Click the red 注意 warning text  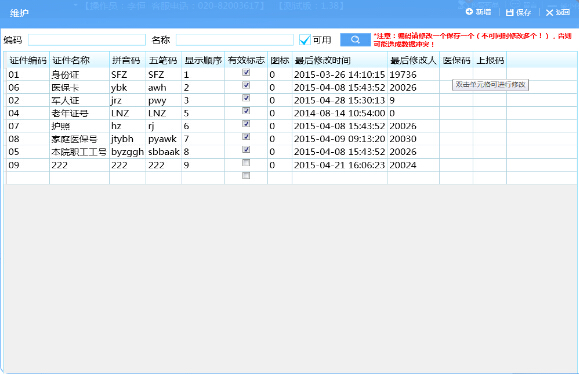click(473, 40)
